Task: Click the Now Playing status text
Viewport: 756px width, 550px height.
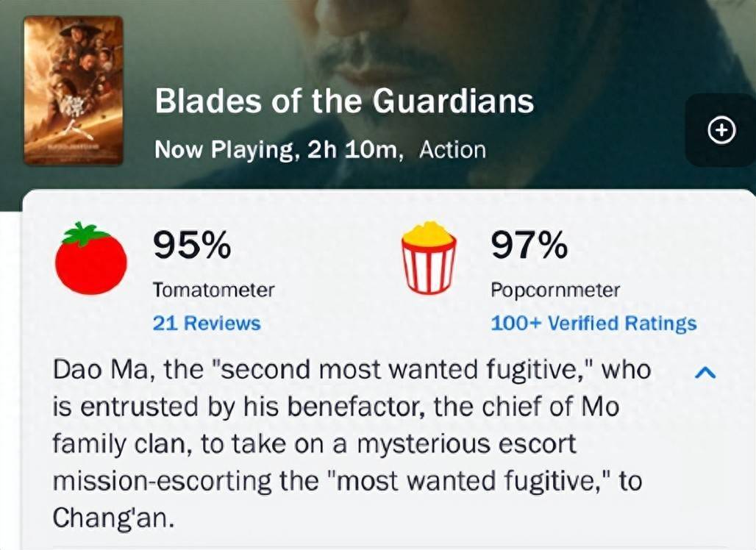Action: tap(224, 150)
